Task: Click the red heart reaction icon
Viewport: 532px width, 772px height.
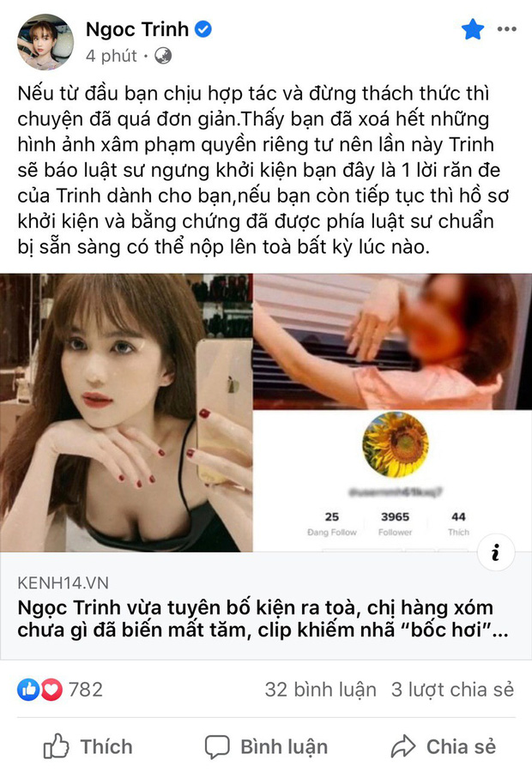Action: [x=51, y=690]
